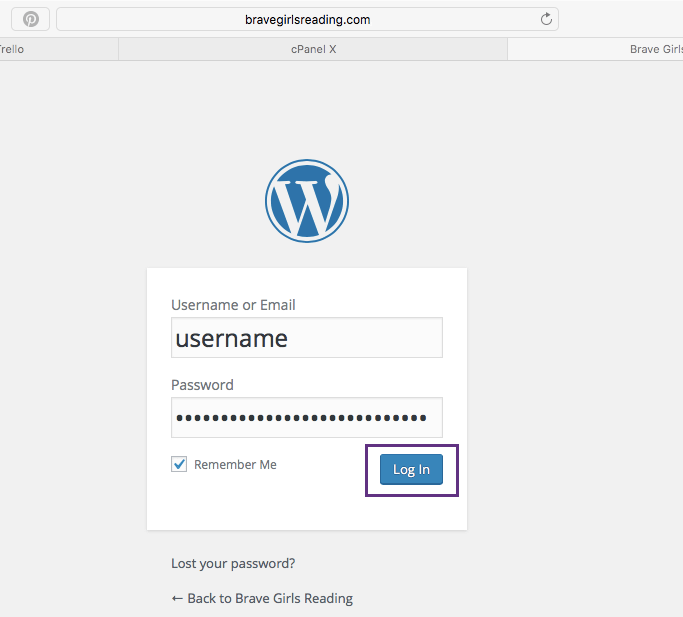Click the "Username or Email" field label
683x617 pixels.
233,305
